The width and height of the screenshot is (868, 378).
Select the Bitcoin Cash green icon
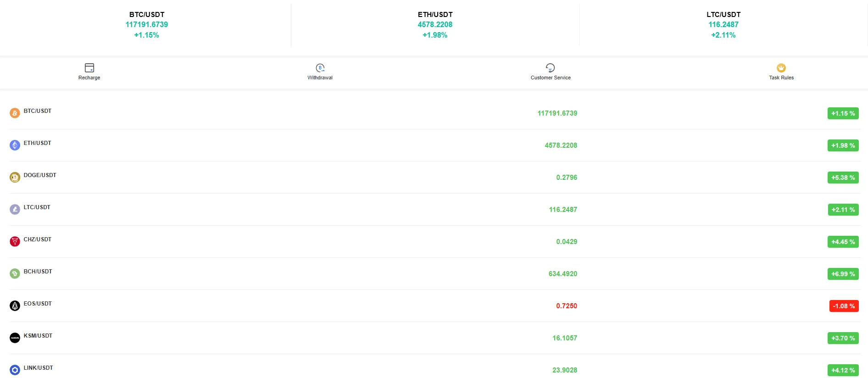click(x=14, y=273)
